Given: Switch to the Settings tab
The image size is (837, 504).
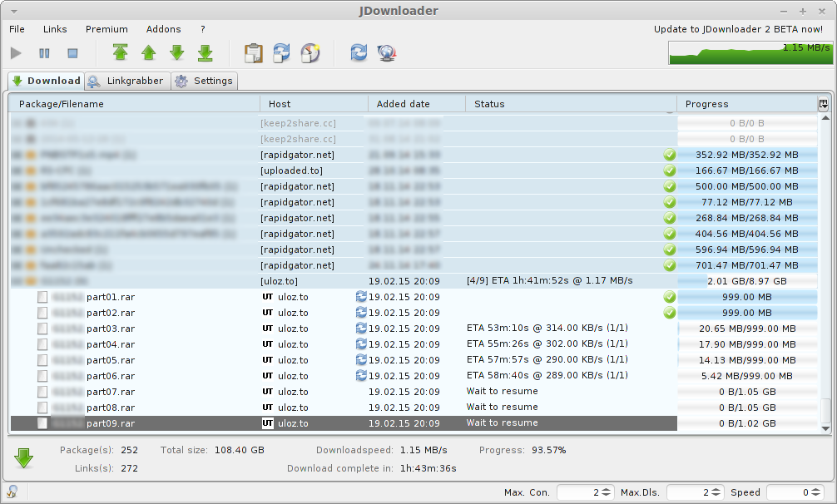Looking at the screenshot, I should [205, 81].
